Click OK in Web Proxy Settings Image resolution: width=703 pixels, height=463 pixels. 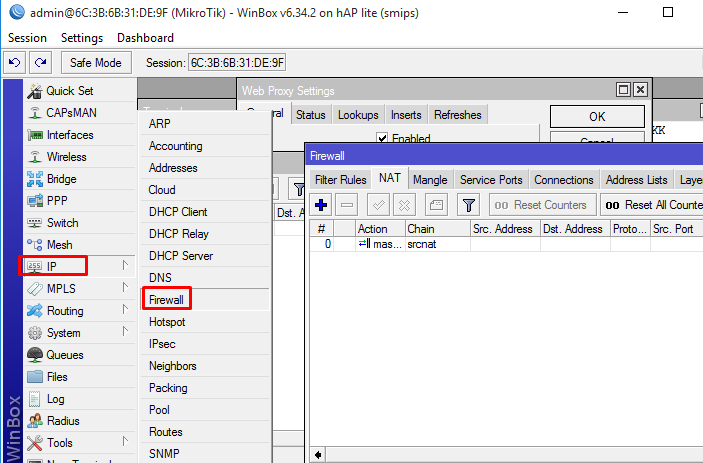click(x=596, y=117)
